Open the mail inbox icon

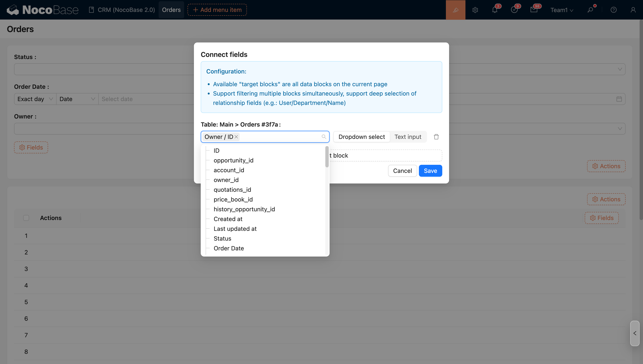coord(534,10)
